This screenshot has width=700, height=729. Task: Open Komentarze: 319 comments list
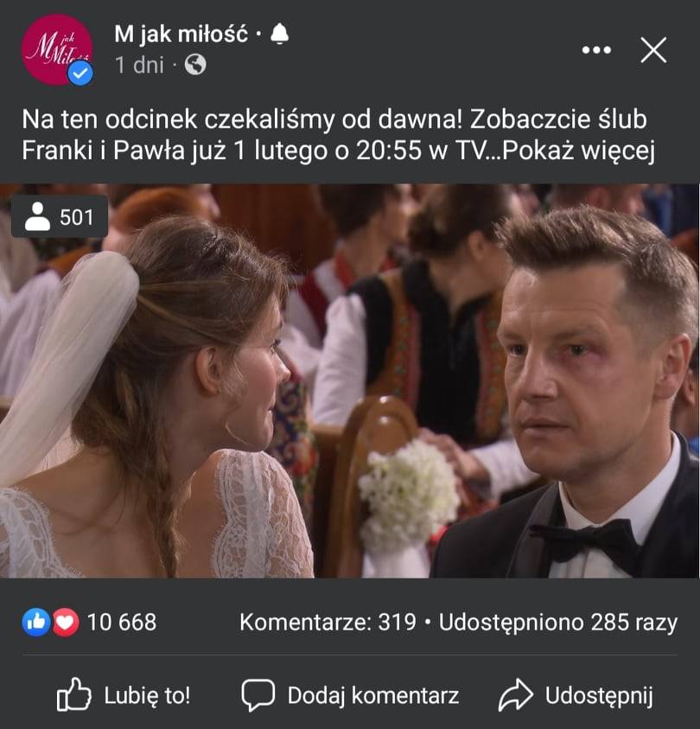click(328, 622)
